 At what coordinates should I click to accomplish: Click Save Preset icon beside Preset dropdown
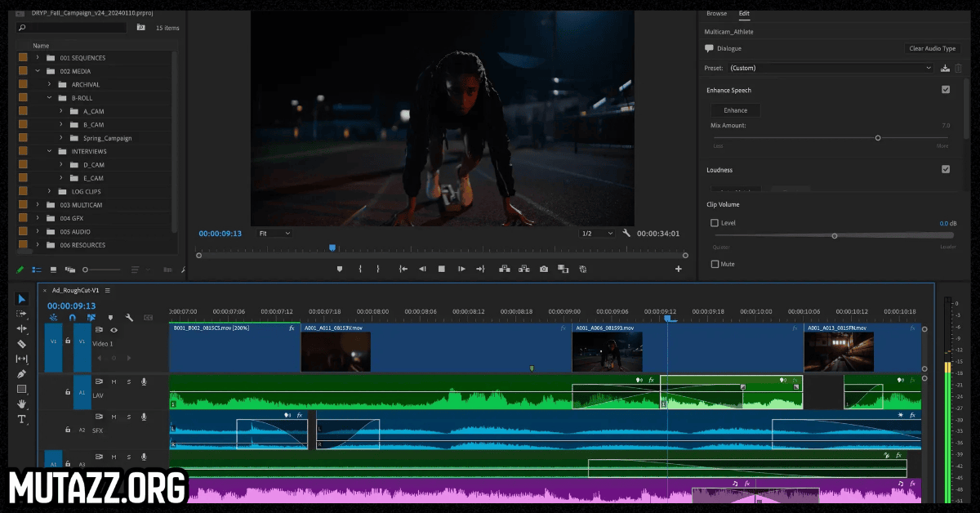945,69
